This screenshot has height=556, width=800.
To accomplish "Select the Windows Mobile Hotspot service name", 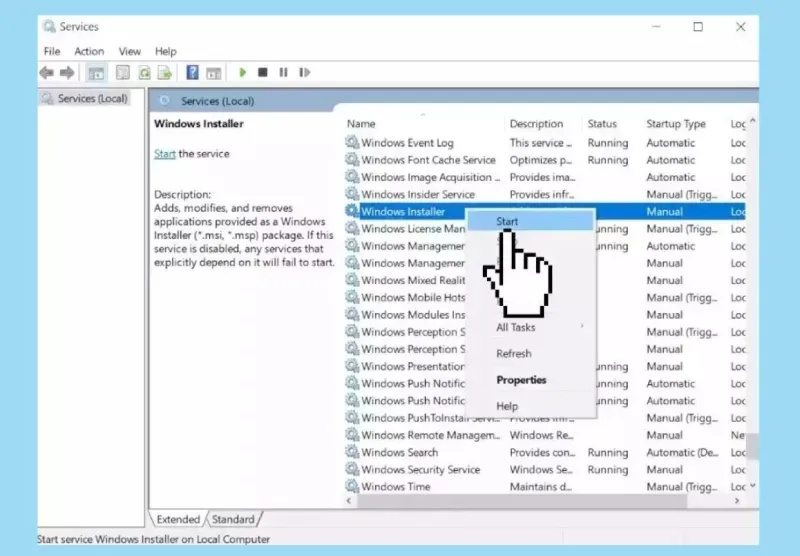I will pyautogui.click(x=413, y=297).
